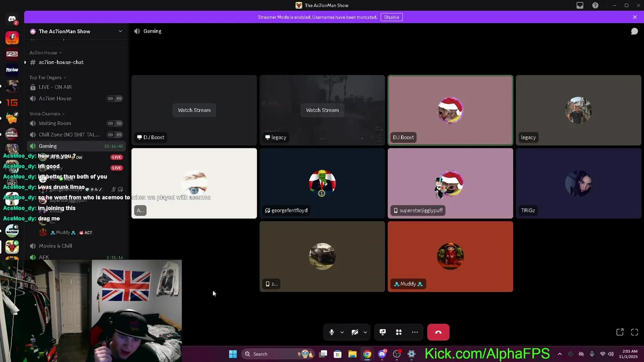644x362 pixels.
Task: Open the F25 server icon
Action: [x=12, y=54]
